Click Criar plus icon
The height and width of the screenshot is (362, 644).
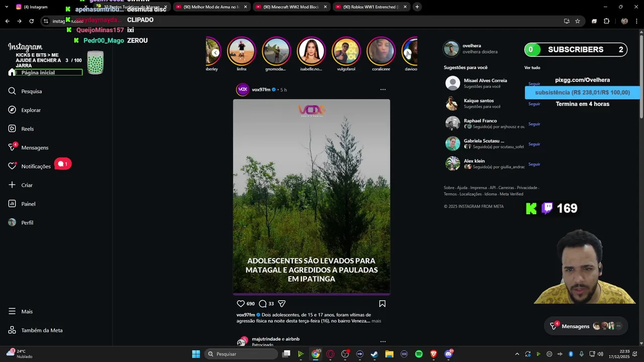pyautogui.click(x=12, y=185)
